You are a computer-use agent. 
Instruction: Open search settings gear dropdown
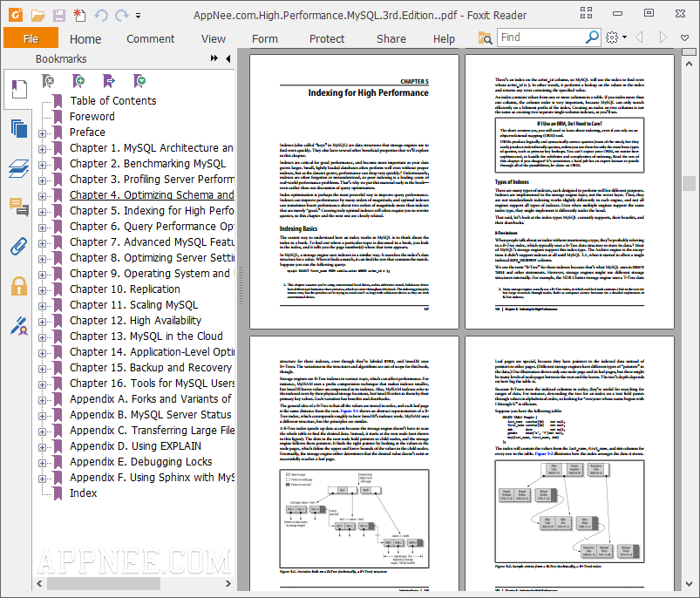coord(616,37)
